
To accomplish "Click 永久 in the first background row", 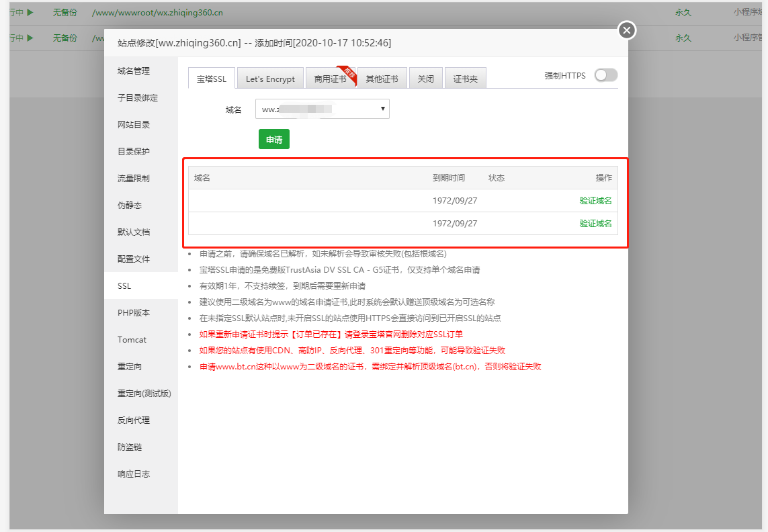I will coord(683,13).
